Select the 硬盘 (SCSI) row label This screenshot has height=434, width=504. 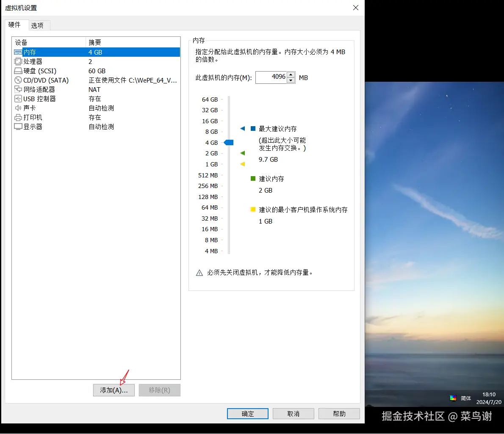coord(40,71)
